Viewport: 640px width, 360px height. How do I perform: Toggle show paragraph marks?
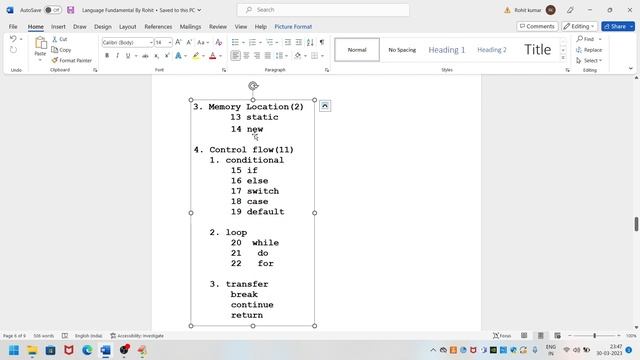pyautogui.click(x=322, y=42)
